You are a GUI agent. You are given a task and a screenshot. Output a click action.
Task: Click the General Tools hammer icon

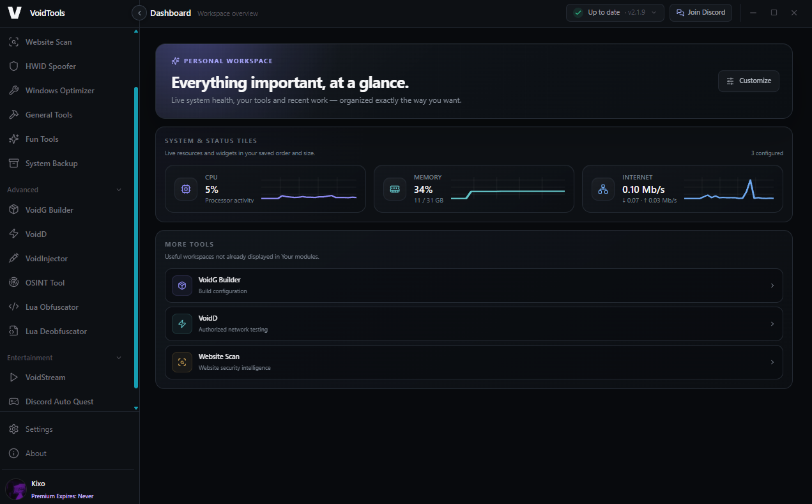(13, 115)
